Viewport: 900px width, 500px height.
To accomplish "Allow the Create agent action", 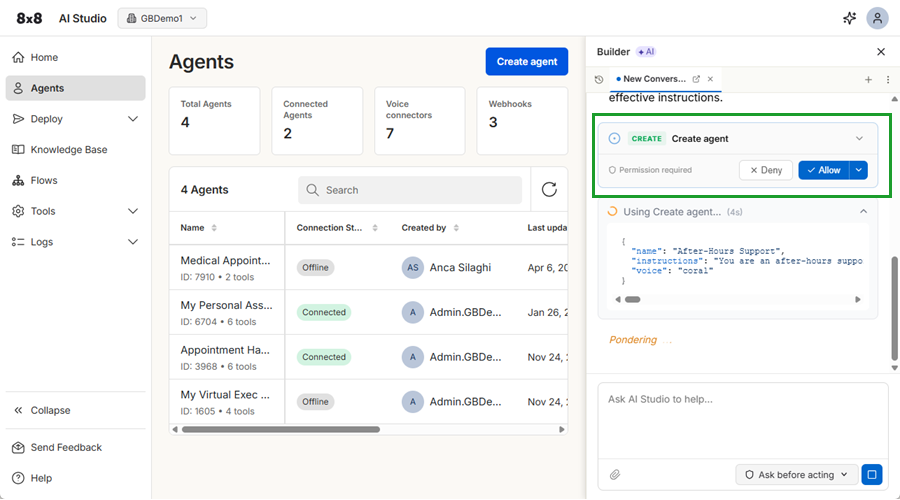I will [824, 170].
